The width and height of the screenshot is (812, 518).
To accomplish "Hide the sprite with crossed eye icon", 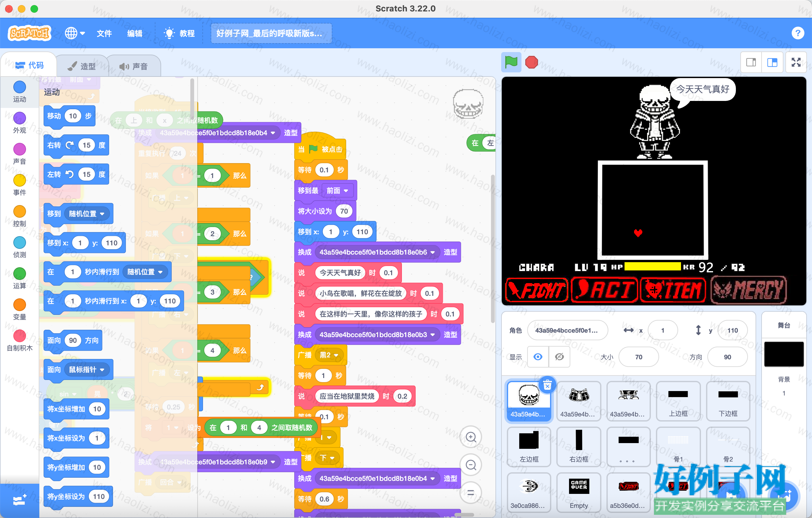I will click(x=559, y=357).
